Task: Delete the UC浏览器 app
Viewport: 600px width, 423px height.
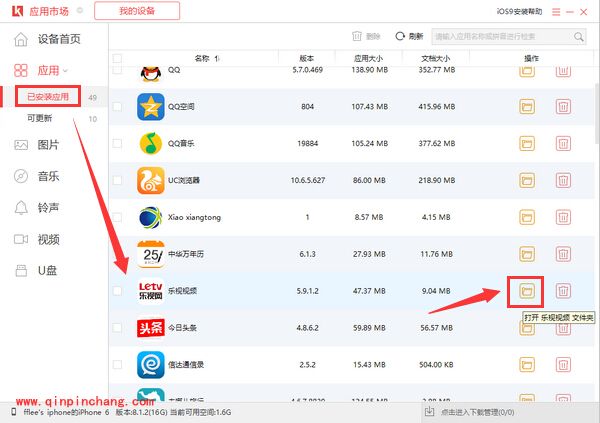Action: [563, 180]
